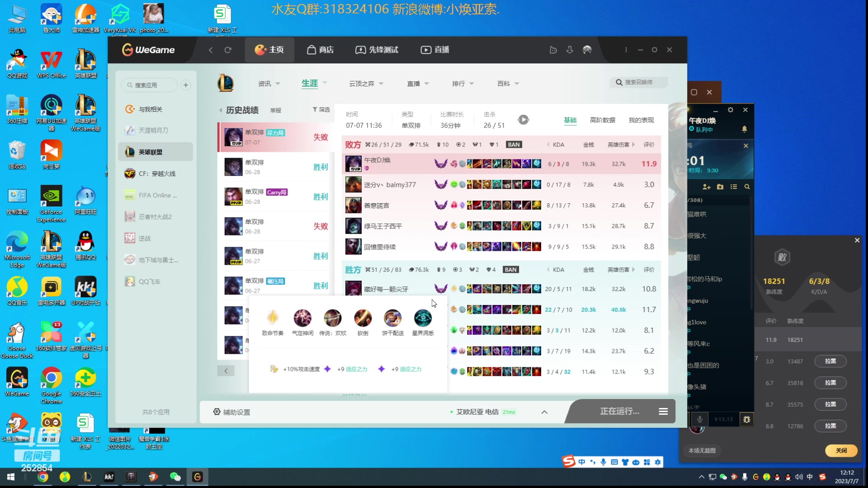
Task: Click the 饼干配送 rune icon
Action: pos(392,318)
